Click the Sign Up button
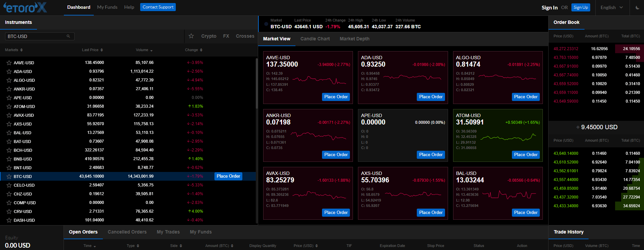Image resolution: width=644 pixels, height=250 pixels. point(580,7)
